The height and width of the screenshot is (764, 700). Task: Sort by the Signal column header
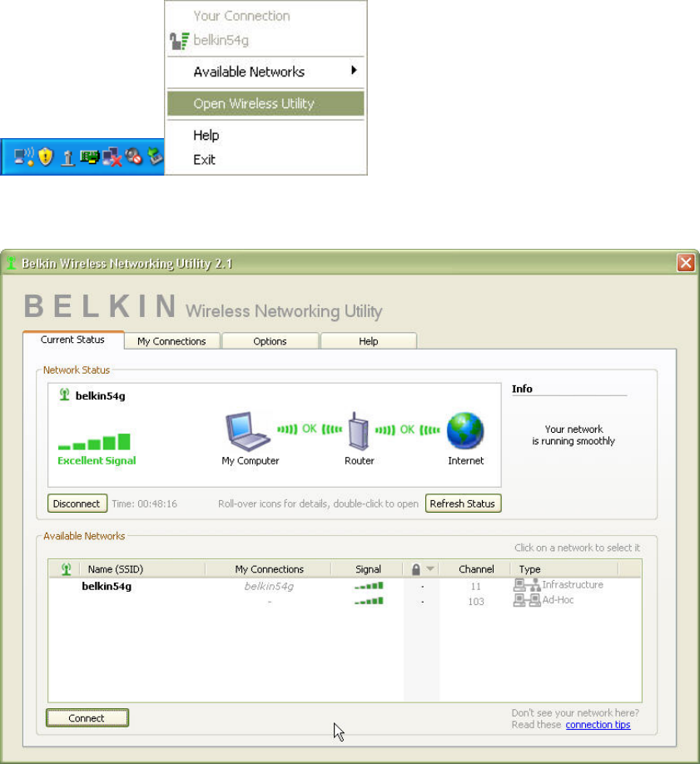[368, 569]
